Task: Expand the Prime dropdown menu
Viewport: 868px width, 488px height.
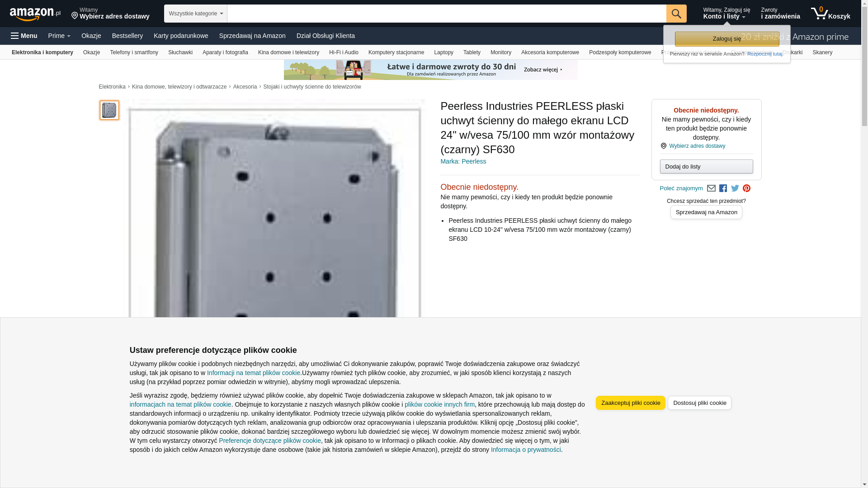Action: click(59, 36)
